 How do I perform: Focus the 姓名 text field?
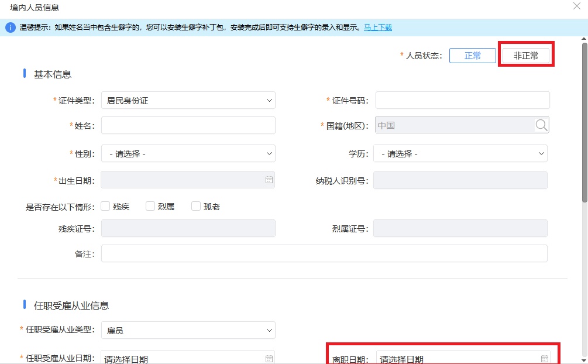click(188, 125)
